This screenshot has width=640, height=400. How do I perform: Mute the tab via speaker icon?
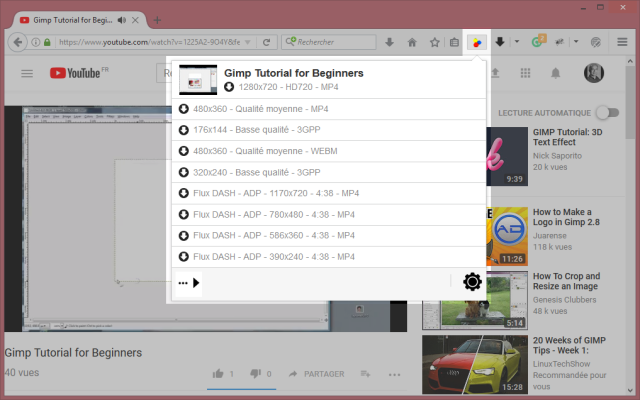tap(122, 20)
